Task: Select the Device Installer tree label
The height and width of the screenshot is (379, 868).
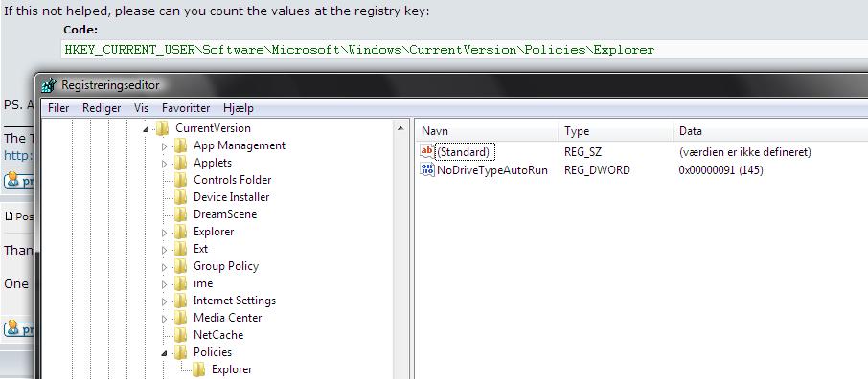Action: click(232, 197)
